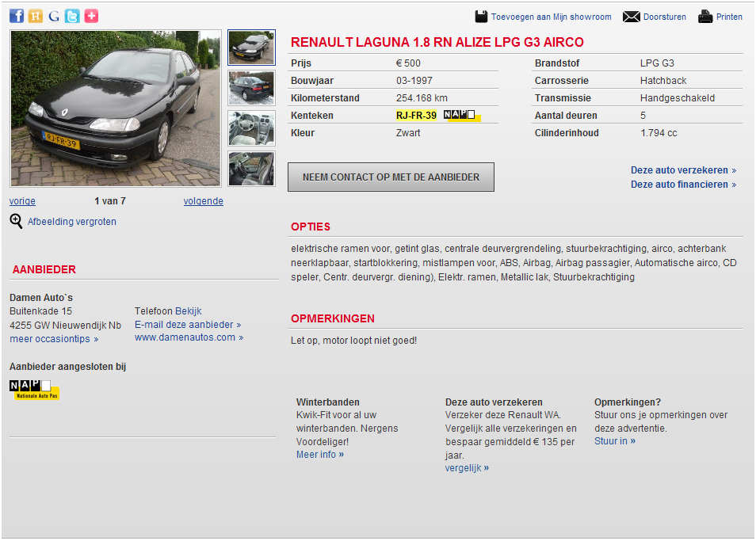
Task: Go to previous photo via 'vorige'
Action: pos(22,201)
